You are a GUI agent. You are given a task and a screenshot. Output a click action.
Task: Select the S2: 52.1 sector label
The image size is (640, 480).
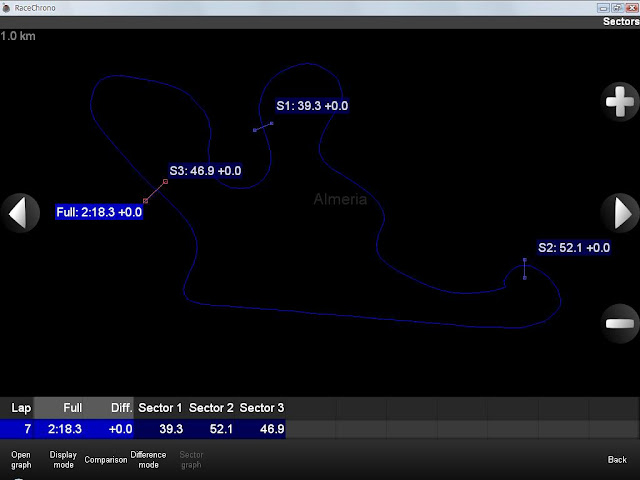[x=573, y=248]
